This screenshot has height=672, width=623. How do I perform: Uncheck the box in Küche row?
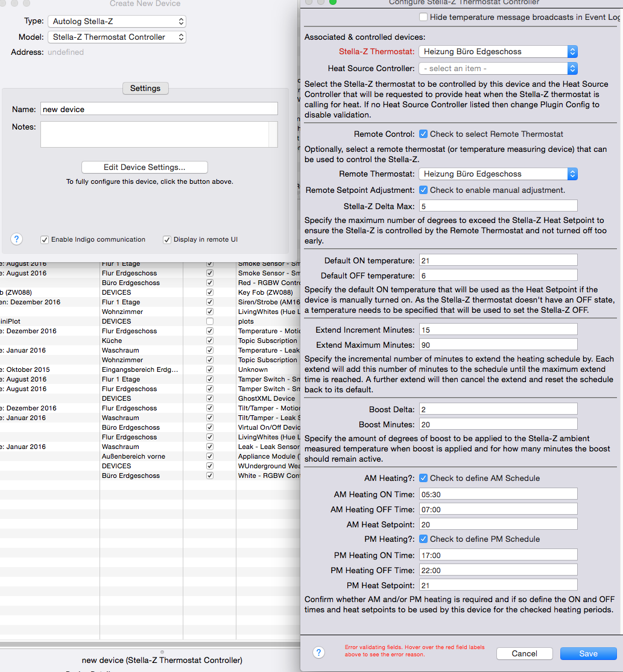(x=210, y=341)
